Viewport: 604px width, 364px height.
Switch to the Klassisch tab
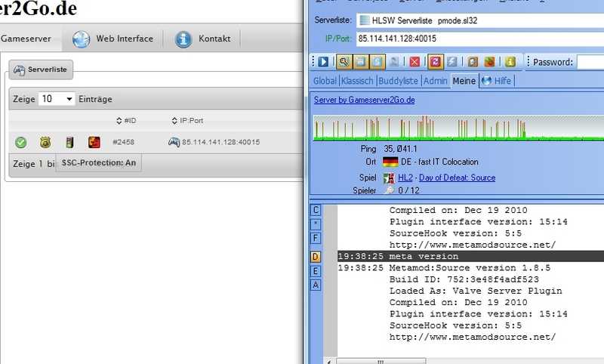click(x=357, y=81)
